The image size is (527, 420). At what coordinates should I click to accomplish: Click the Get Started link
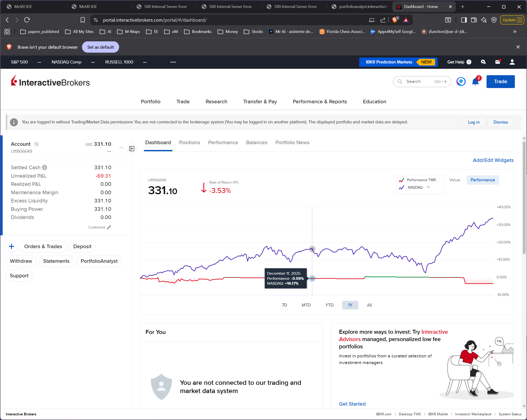click(x=352, y=404)
